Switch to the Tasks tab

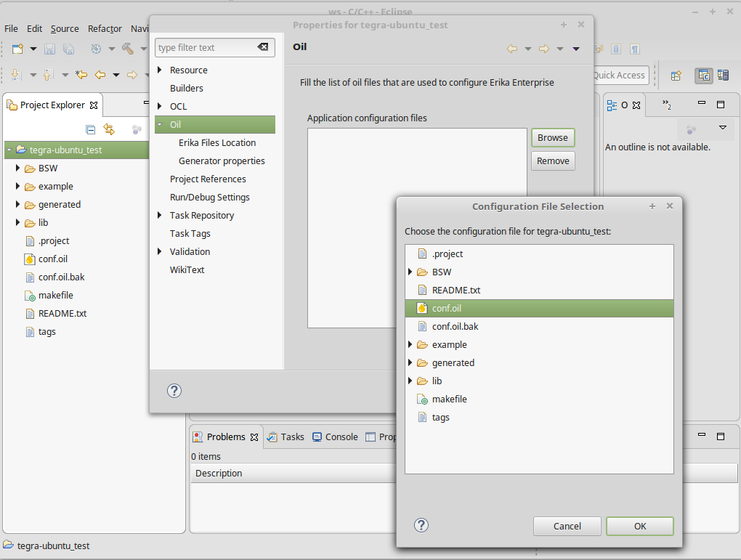pos(286,437)
